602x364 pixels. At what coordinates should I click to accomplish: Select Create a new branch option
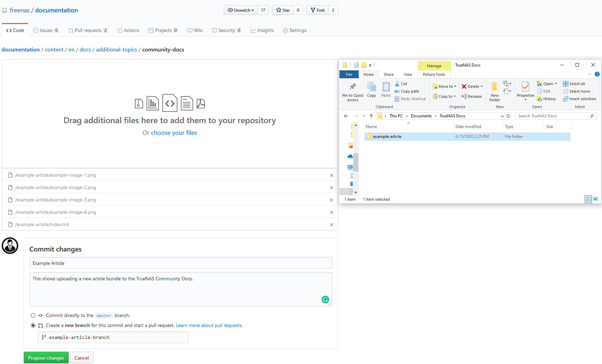[x=33, y=326]
